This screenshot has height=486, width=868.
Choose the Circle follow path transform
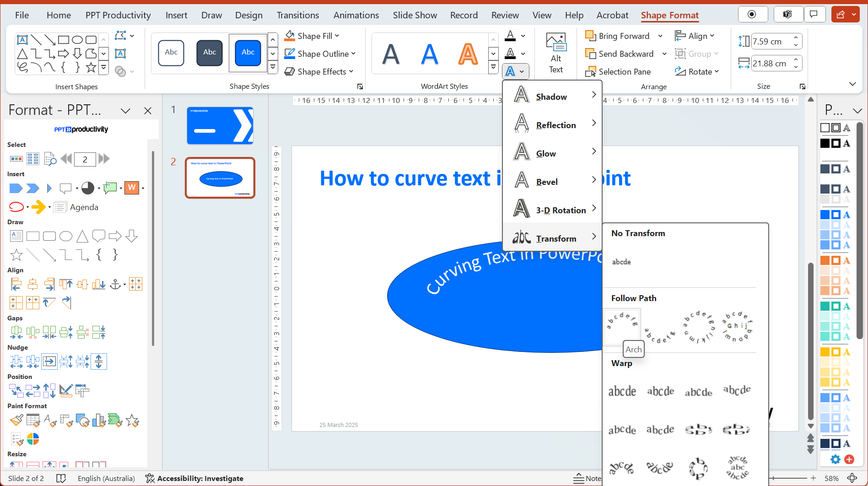click(699, 326)
